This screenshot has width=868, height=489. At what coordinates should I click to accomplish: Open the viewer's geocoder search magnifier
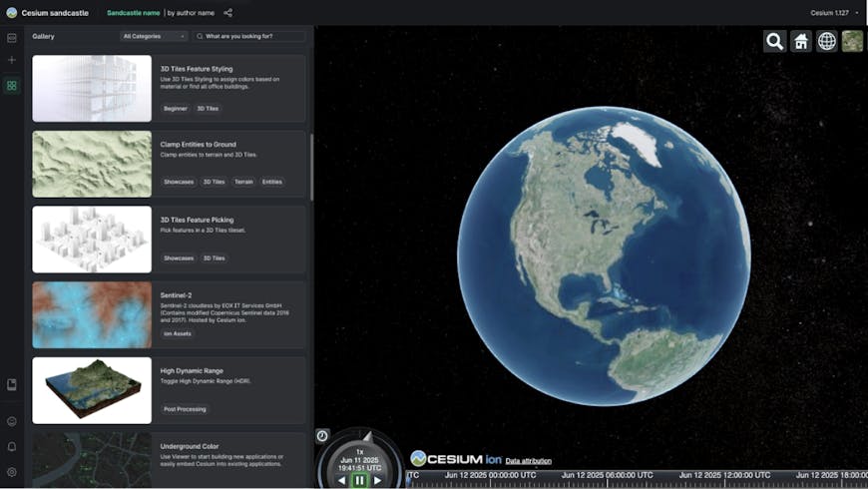tap(774, 42)
